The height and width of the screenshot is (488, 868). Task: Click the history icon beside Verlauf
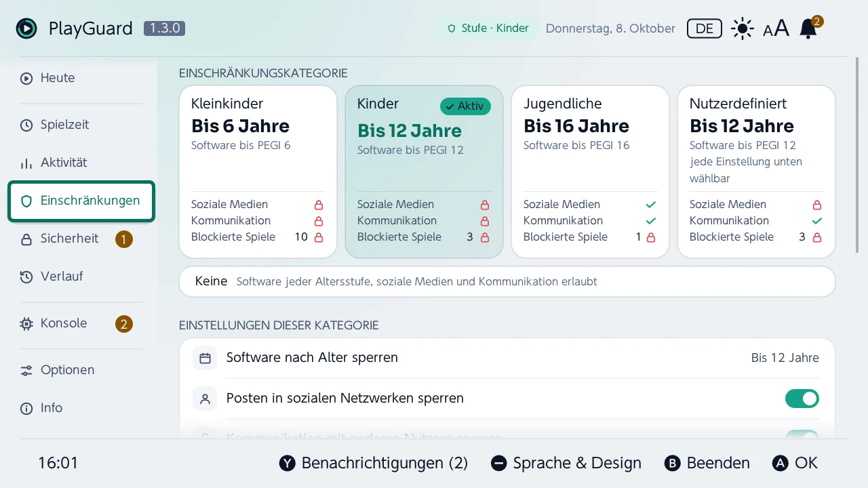tap(26, 277)
